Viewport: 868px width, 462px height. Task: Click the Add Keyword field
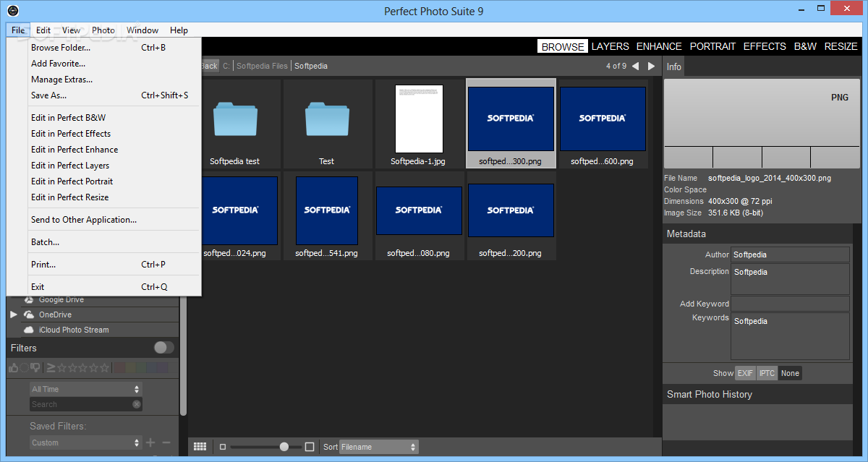[x=790, y=304]
